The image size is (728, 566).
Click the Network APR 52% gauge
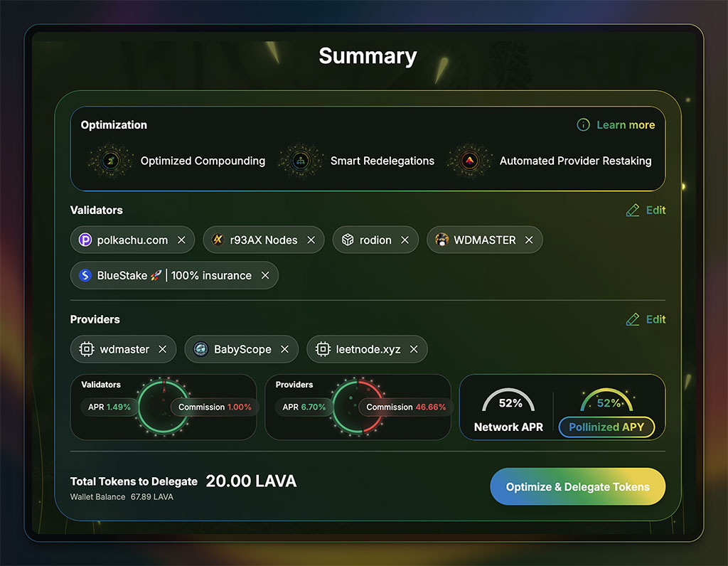tap(509, 400)
